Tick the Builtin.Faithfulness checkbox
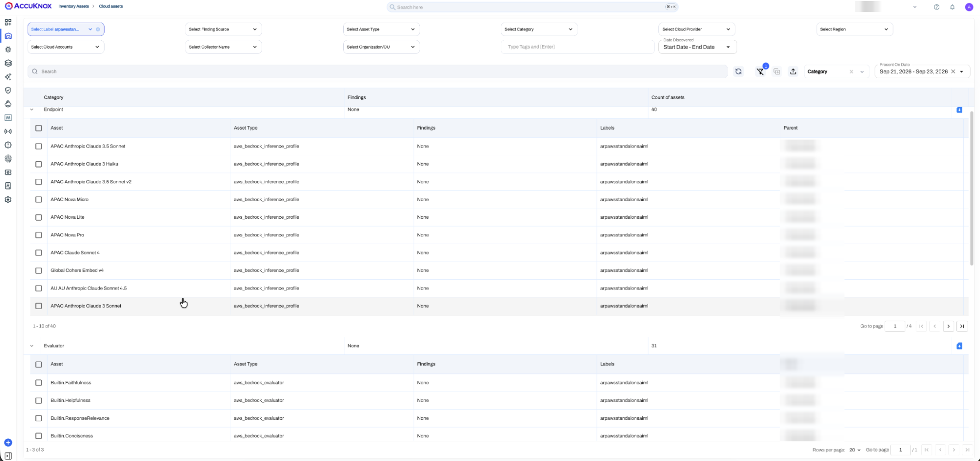 click(x=39, y=382)
